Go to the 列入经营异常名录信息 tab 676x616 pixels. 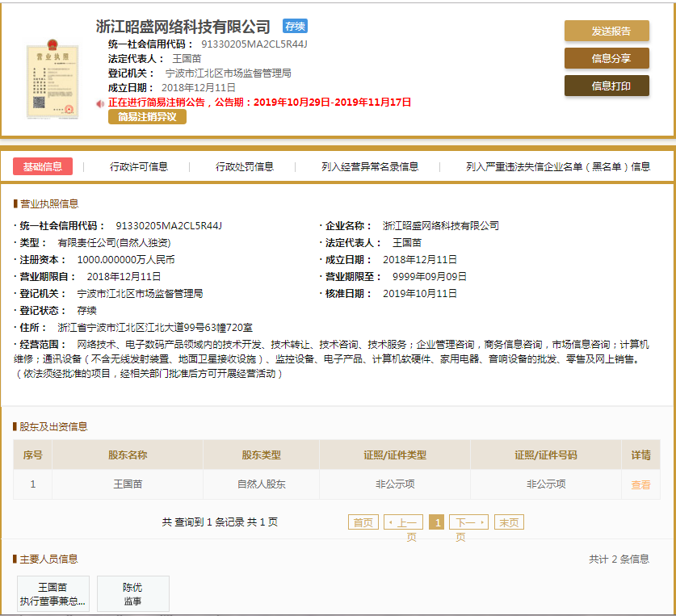pyautogui.click(x=370, y=167)
